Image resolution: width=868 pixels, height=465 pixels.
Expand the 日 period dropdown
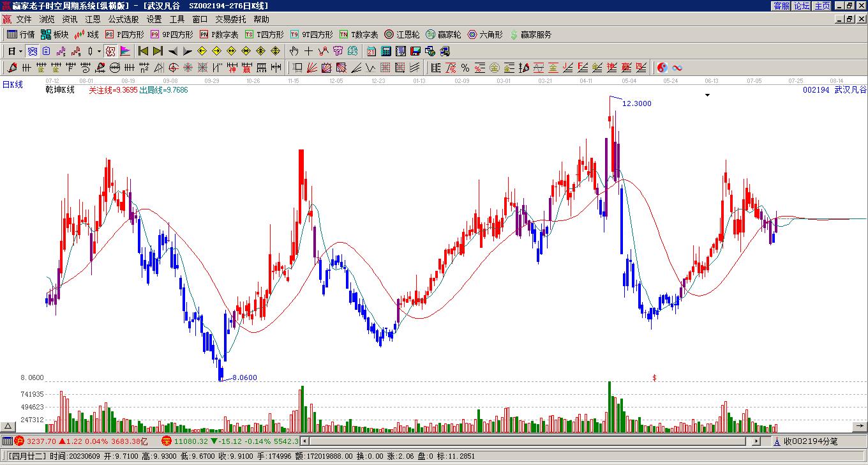[x=20, y=51]
